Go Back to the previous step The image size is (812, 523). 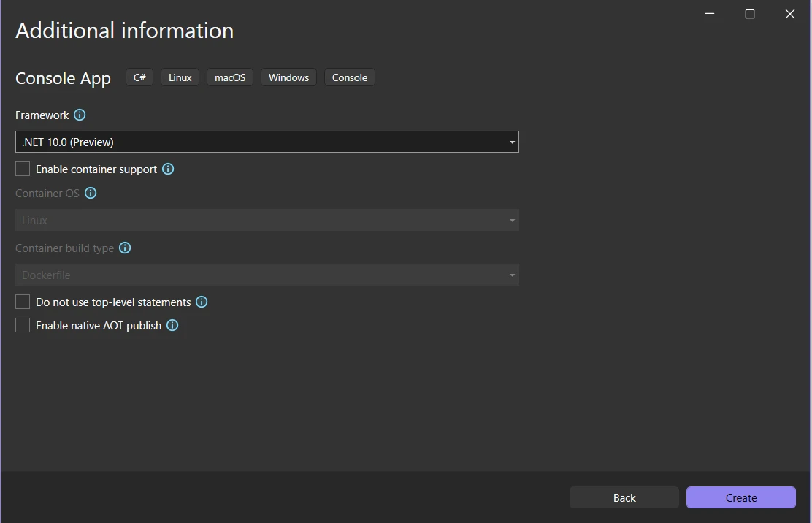click(x=624, y=497)
